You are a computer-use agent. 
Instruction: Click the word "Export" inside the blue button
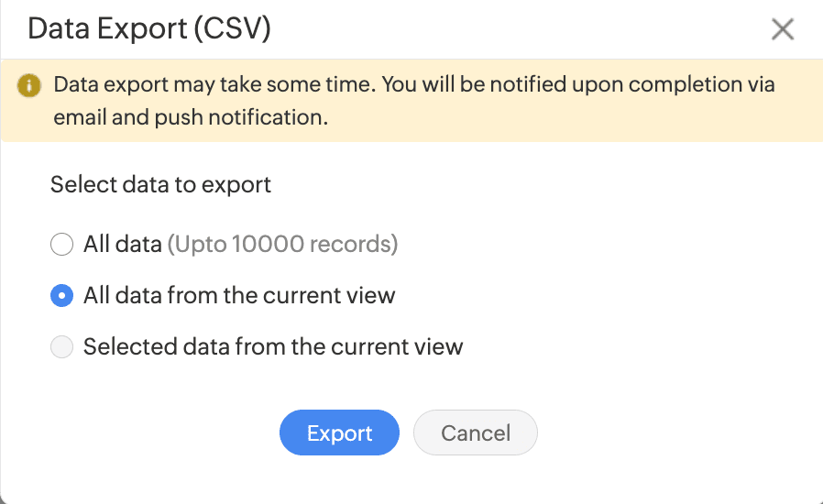(x=339, y=433)
